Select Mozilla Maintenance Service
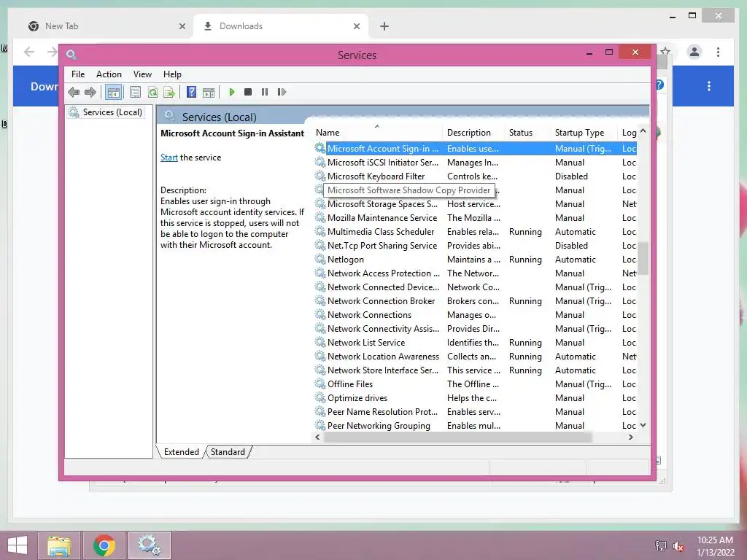Image resolution: width=747 pixels, height=560 pixels. point(475,217)
